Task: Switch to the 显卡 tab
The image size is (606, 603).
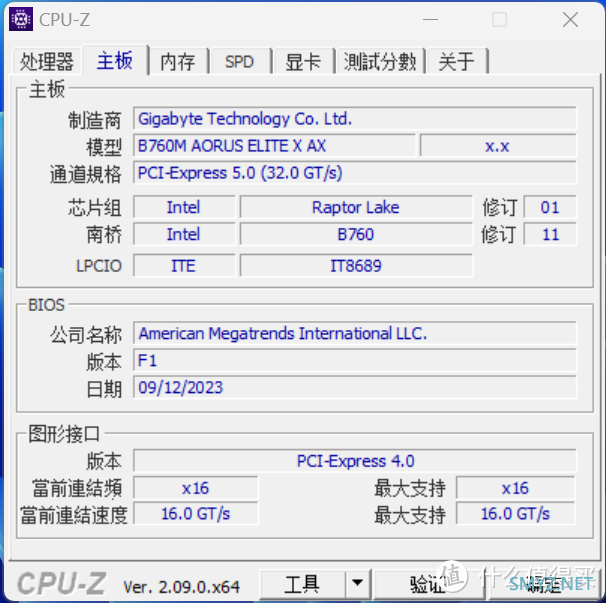Action: click(303, 61)
